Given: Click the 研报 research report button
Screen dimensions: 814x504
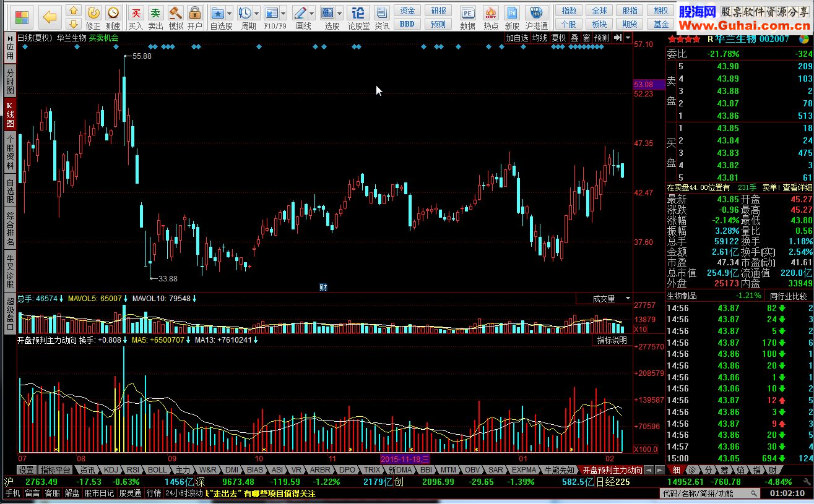Looking at the screenshot, I should [x=438, y=11].
